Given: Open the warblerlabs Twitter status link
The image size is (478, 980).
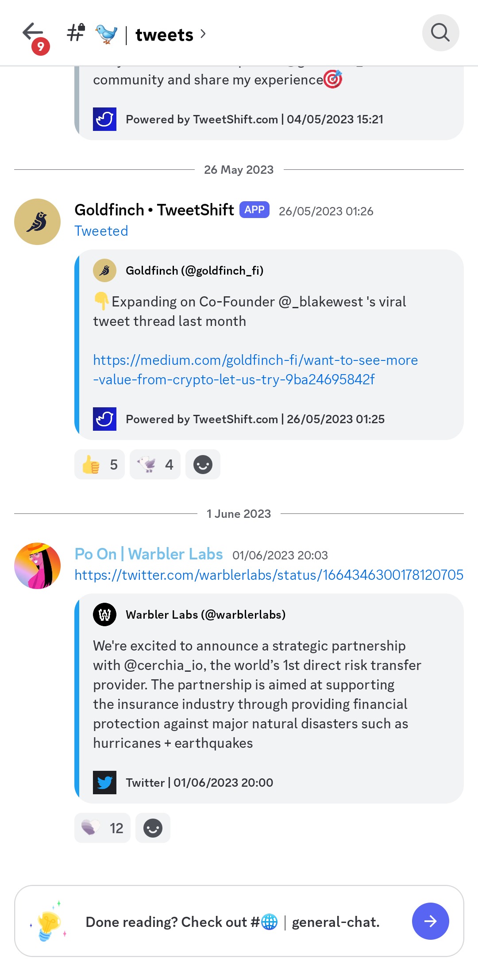Looking at the screenshot, I should (x=269, y=575).
